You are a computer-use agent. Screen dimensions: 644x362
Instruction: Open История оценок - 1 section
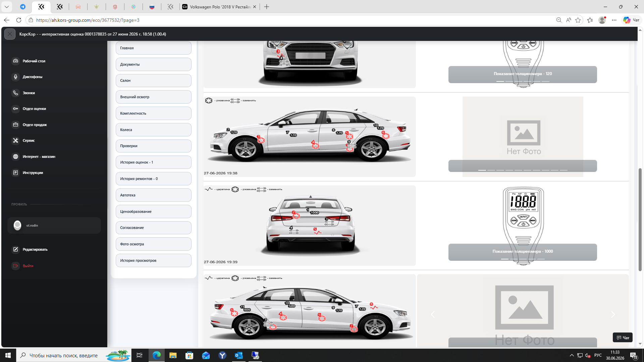[154, 162]
